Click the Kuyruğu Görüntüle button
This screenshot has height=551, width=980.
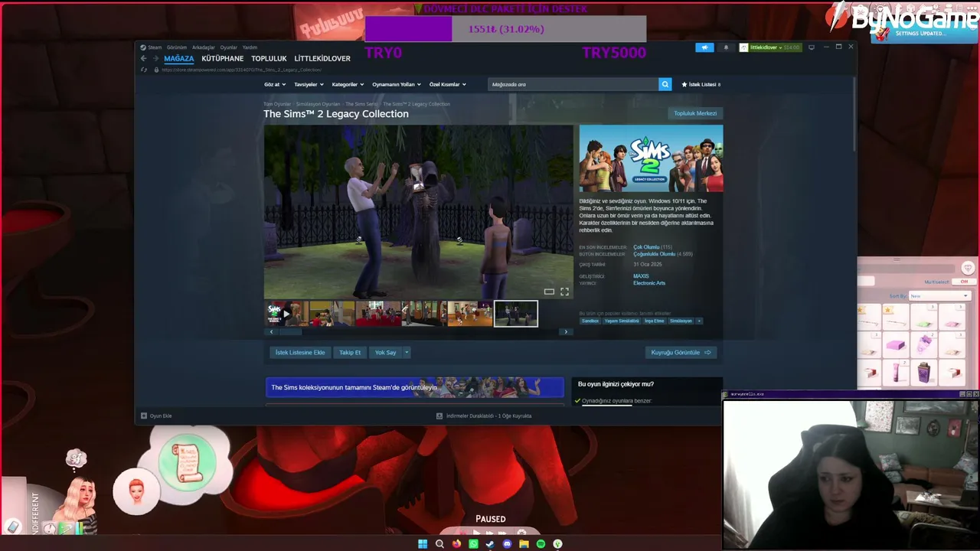tap(681, 352)
